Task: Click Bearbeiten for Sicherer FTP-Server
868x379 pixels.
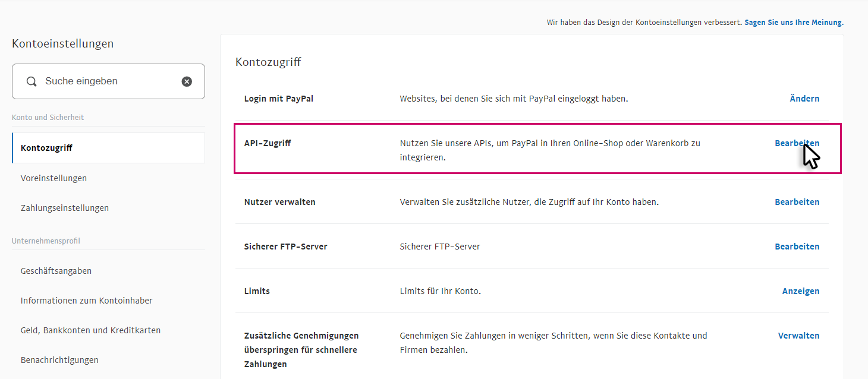Action: pyautogui.click(x=797, y=247)
